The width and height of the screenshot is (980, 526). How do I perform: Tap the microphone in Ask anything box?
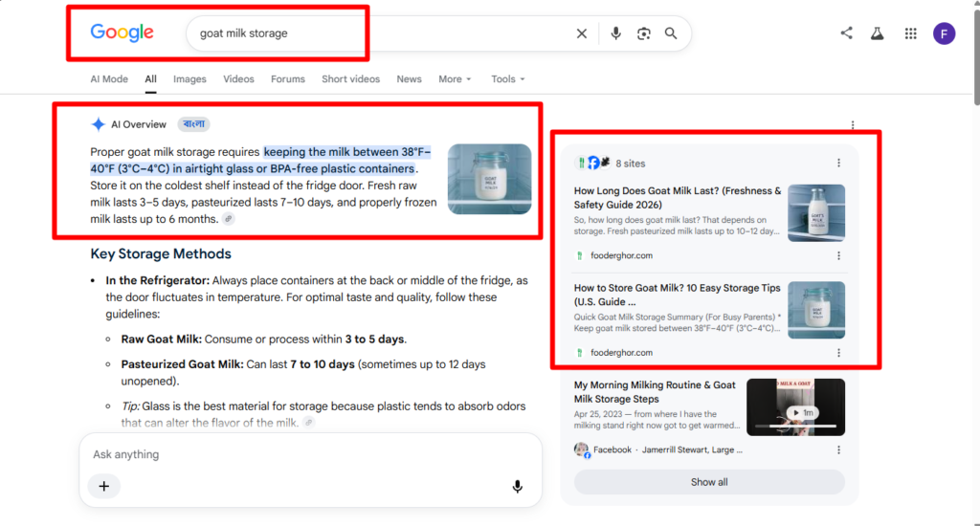517,487
